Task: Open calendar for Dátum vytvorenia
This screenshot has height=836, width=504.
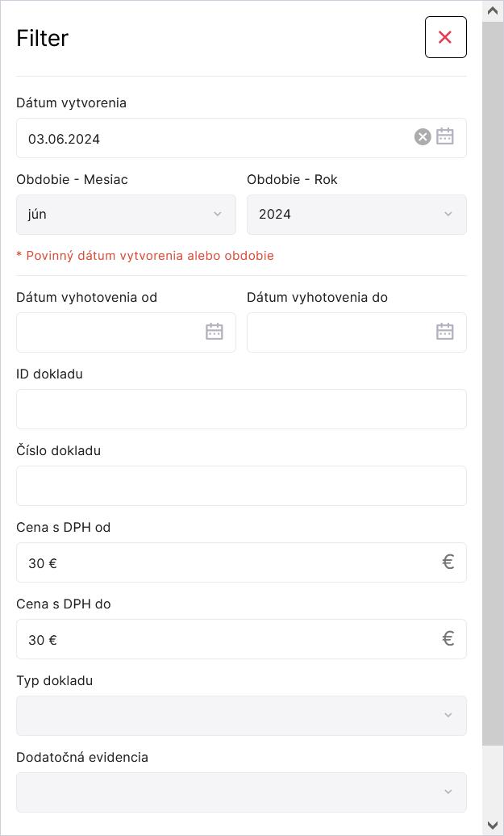Action: (x=445, y=137)
